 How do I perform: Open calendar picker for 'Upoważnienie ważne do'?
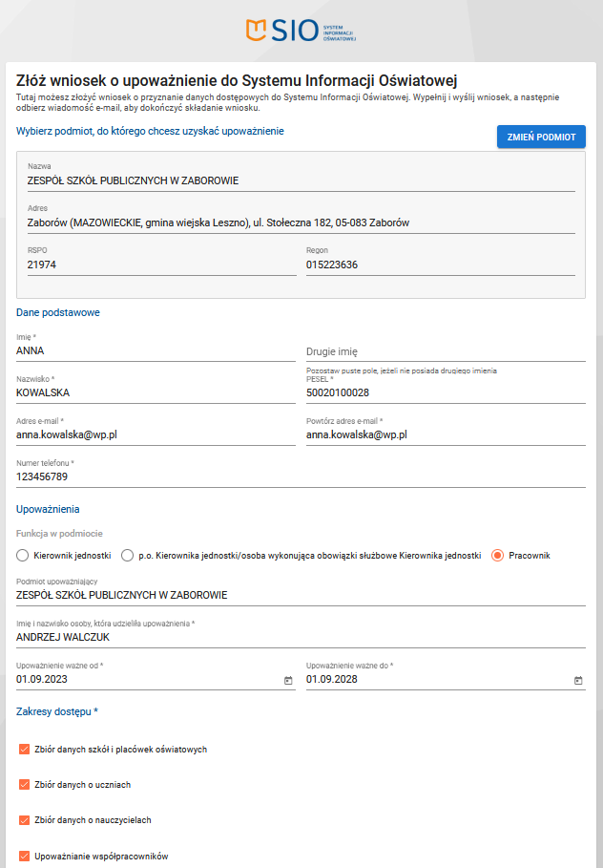[x=578, y=680]
